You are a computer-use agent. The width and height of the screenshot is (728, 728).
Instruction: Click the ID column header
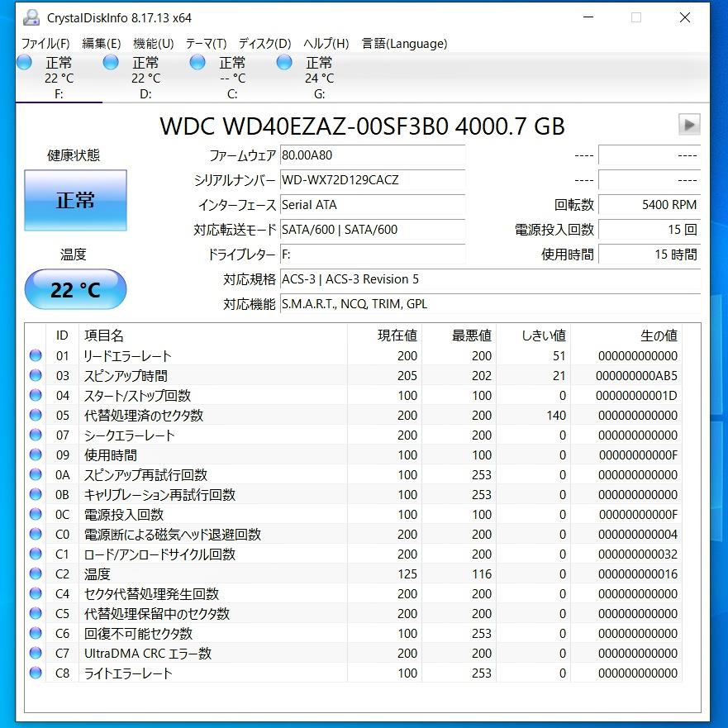click(62, 335)
